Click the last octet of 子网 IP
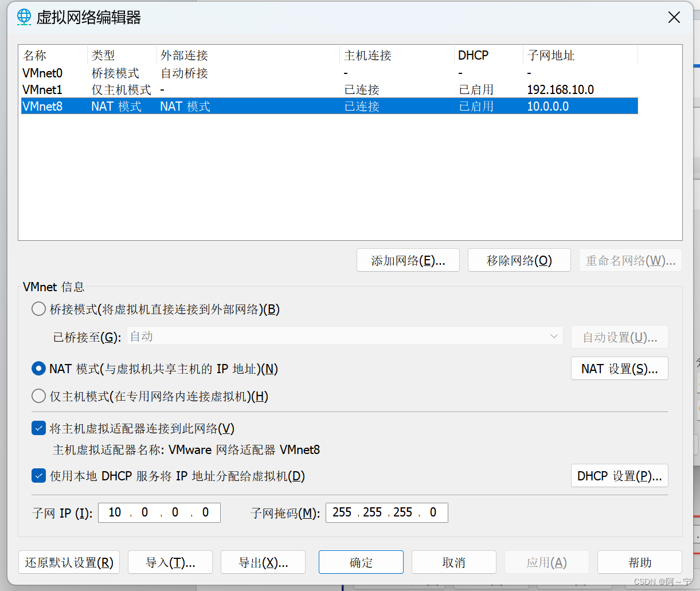 [x=205, y=512]
